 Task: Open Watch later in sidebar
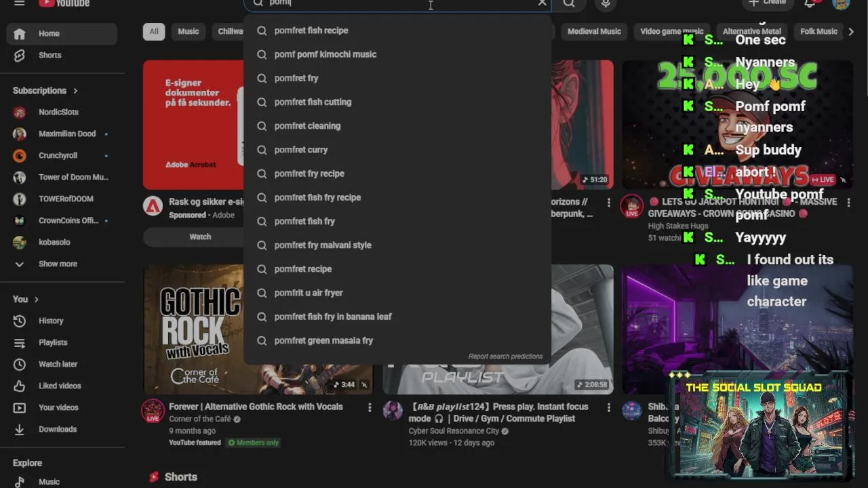[62, 364]
